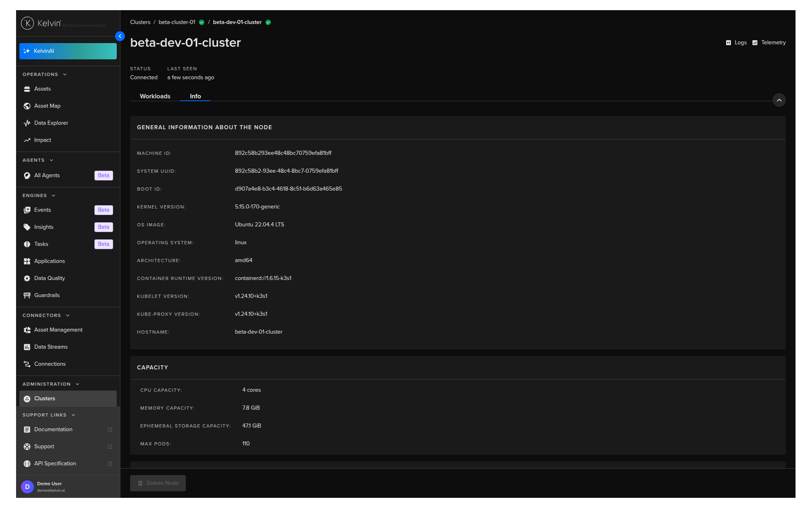Open Asset Map page
Screen dimensions: 812x508
68,106
